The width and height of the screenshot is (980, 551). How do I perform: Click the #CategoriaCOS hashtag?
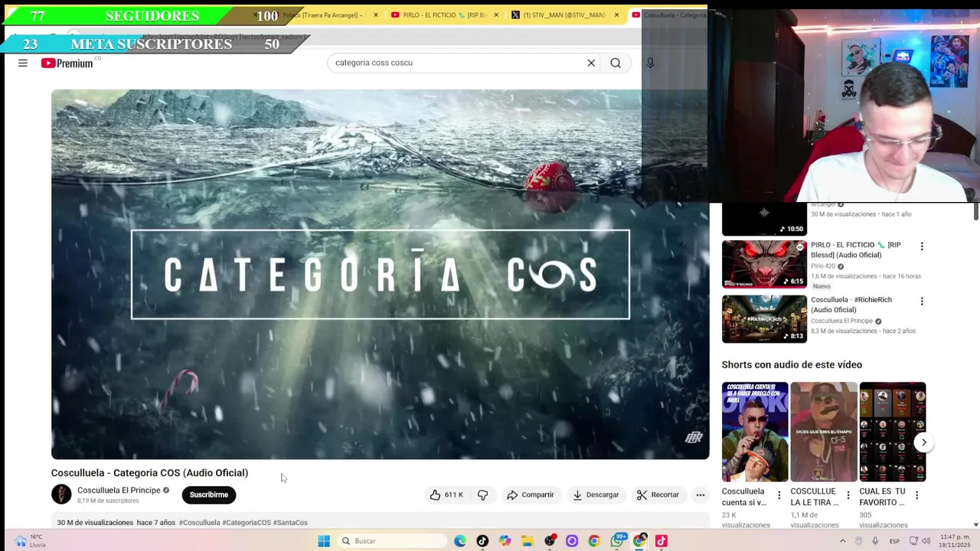tap(247, 523)
